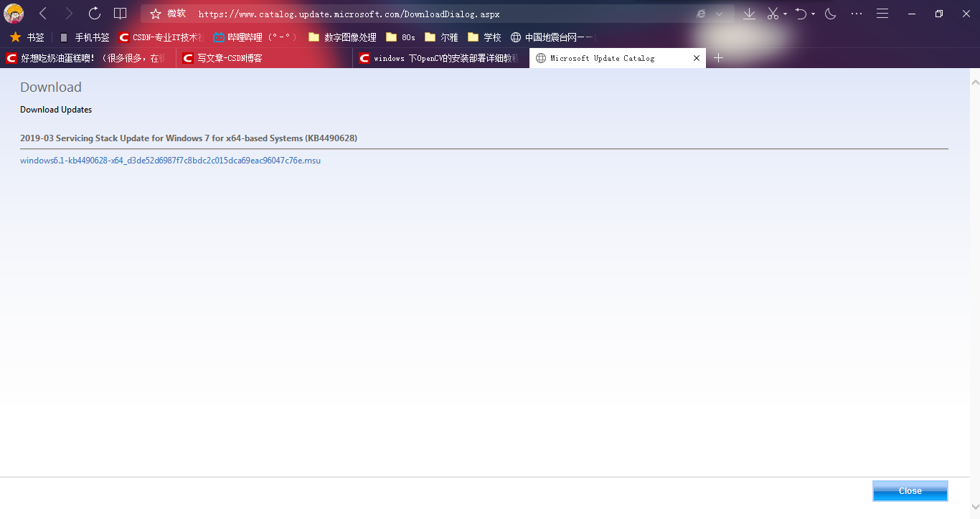The width and height of the screenshot is (980, 519).
Task: Open the three-dots more options
Action: point(857,14)
